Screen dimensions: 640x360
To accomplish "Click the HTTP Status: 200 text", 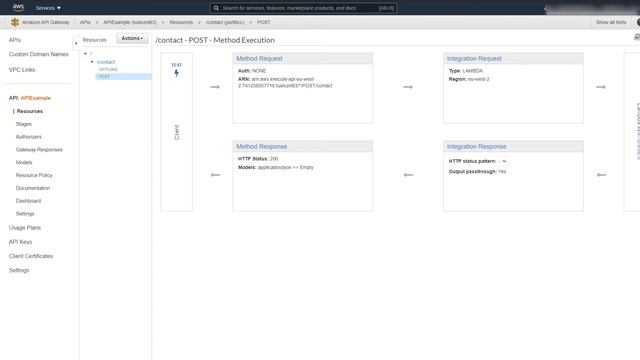I will point(258,159).
